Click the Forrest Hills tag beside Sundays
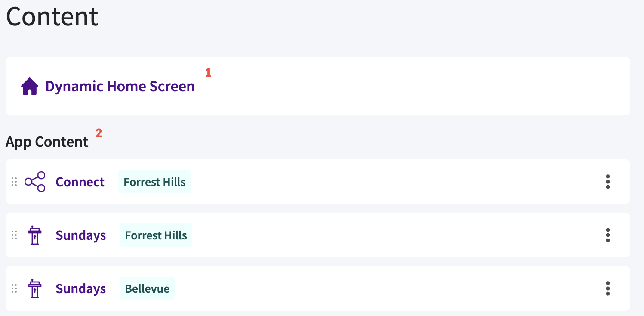The height and width of the screenshot is (316, 644). [x=156, y=235]
